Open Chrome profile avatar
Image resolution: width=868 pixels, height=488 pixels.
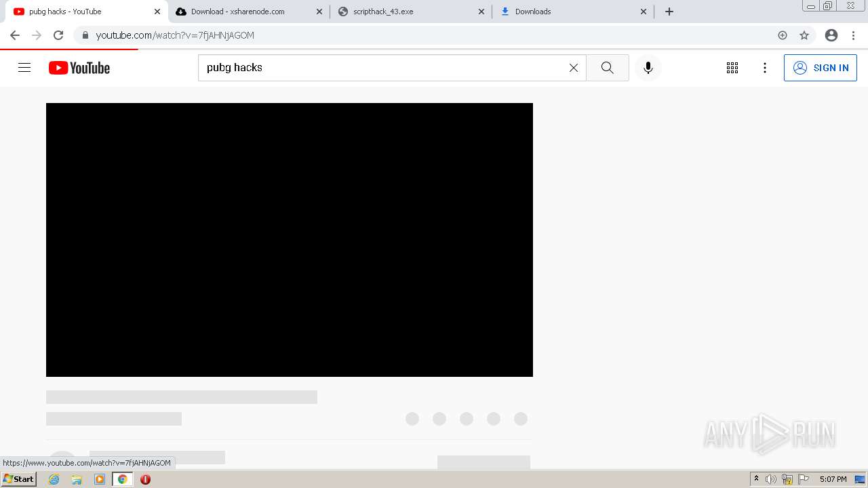(831, 35)
